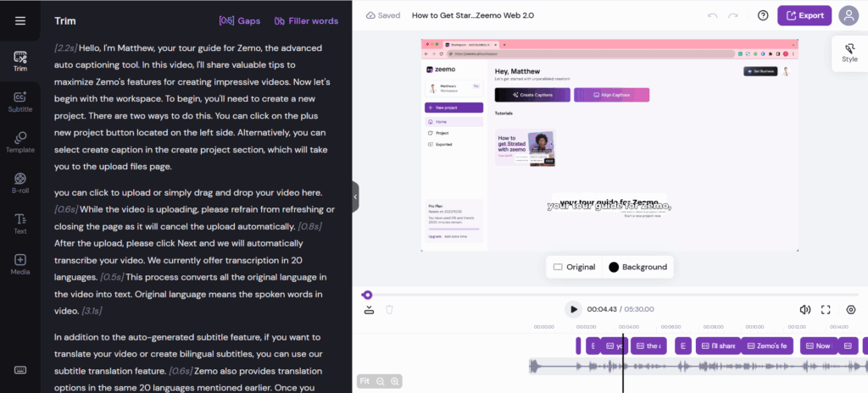
Task: Open the Style panel
Action: click(849, 52)
